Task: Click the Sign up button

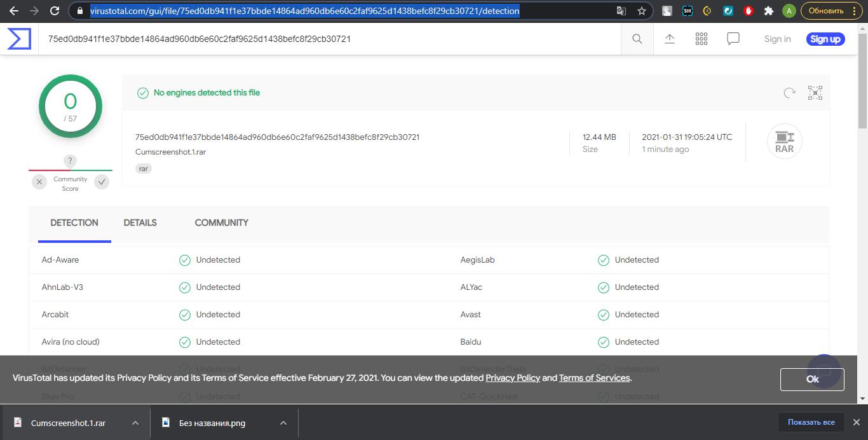Action: click(x=825, y=39)
